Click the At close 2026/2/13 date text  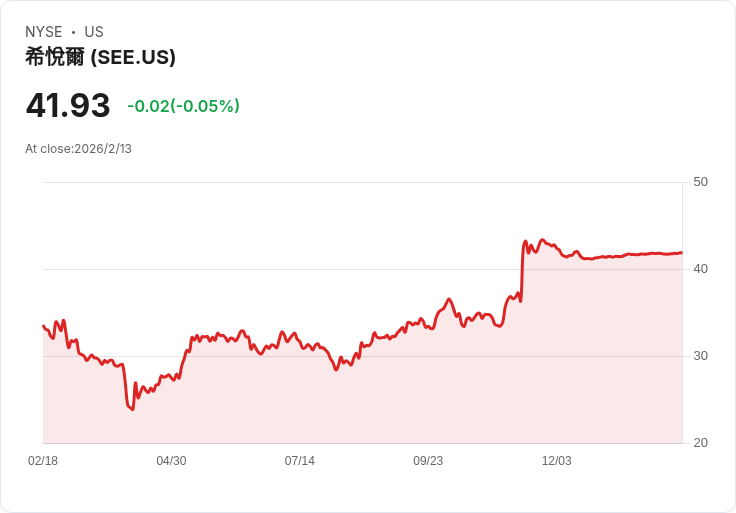point(78,149)
